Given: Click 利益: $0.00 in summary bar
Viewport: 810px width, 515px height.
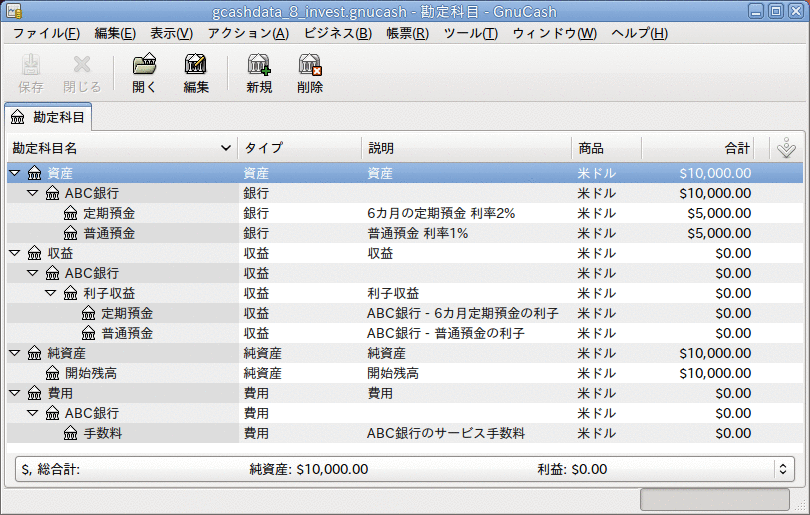Looking at the screenshot, I should [x=572, y=469].
